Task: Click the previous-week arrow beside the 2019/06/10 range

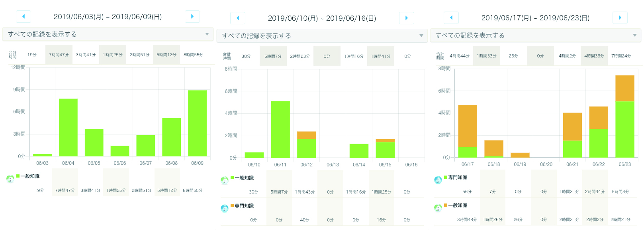Action: 238,18
